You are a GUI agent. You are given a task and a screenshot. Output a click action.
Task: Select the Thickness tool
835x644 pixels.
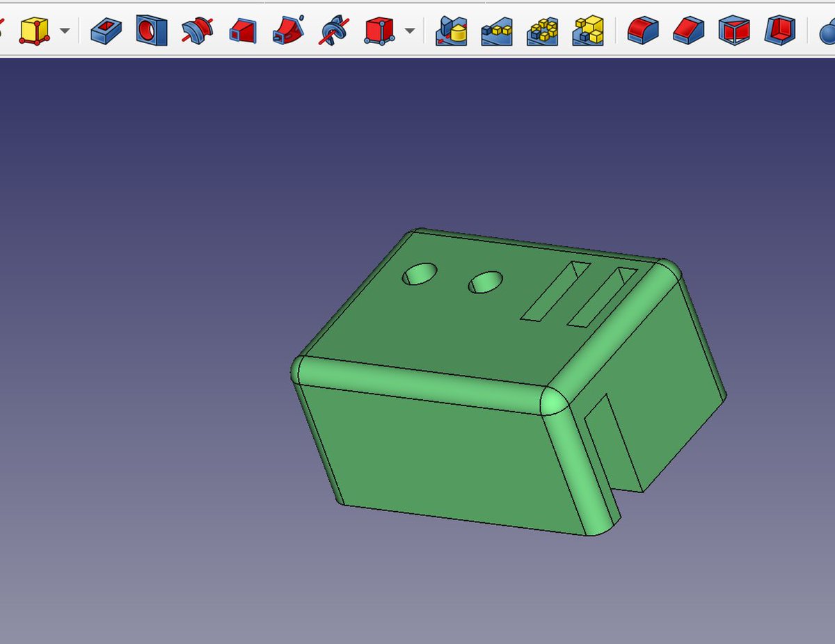pyautogui.click(x=779, y=31)
